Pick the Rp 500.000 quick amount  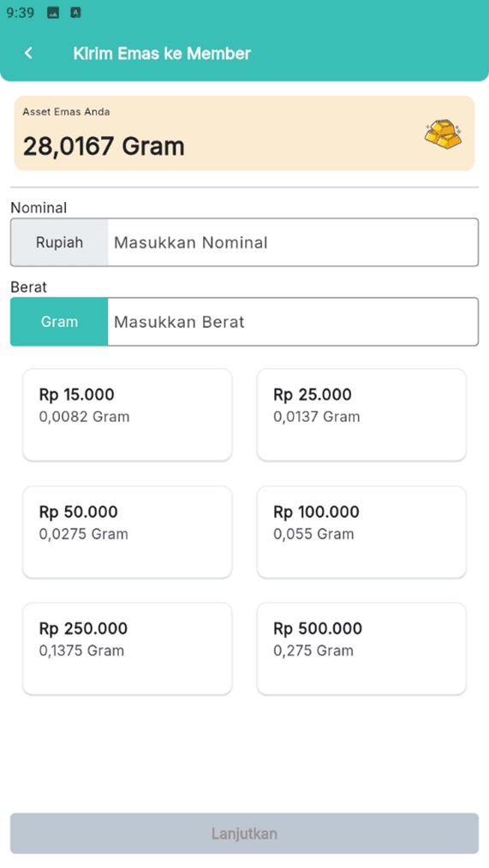[361, 649]
